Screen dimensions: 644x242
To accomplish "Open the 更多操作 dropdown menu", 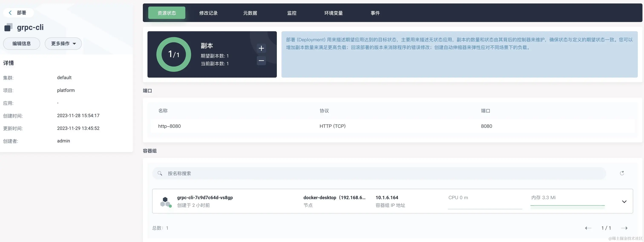I will (x=63, y=43).
